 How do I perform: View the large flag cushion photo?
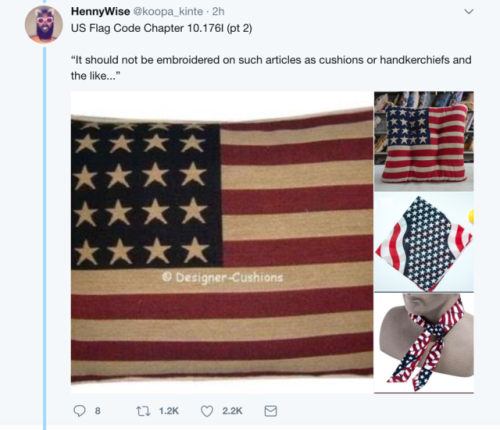[222, 242]
